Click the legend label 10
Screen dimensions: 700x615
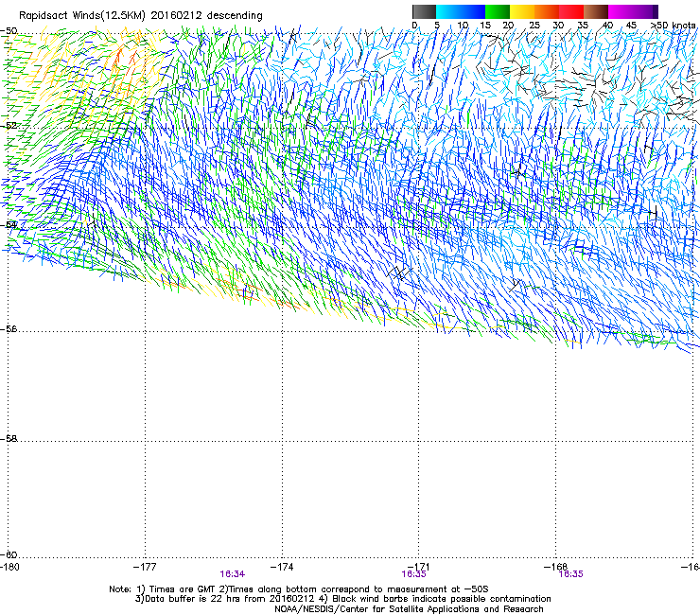click(x=463, y=26)
